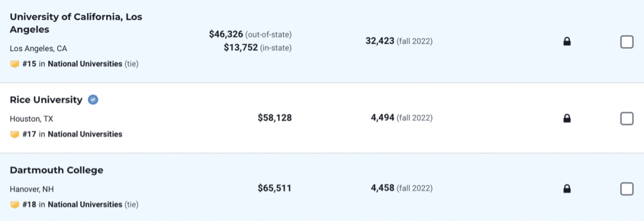
Task: Click Rice University's #17 ranking badge icon
Action: coord(15,134)
